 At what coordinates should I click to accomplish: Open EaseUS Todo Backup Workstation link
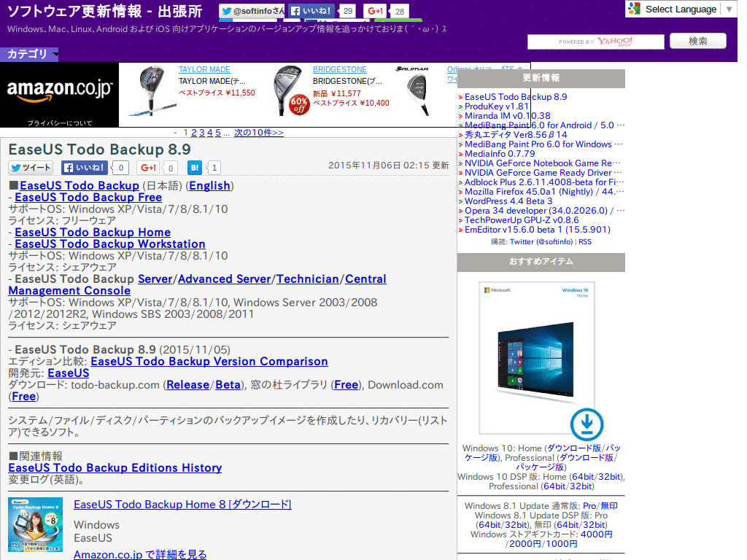(x=110, y=244)
